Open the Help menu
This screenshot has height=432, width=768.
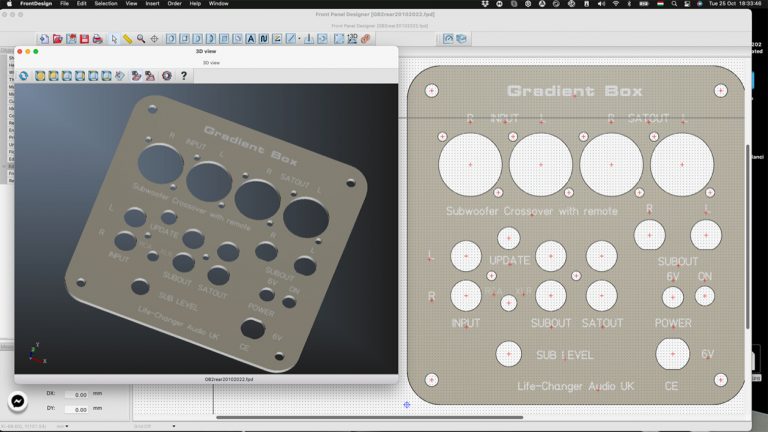pyautogui.click(x=195, y=3)
